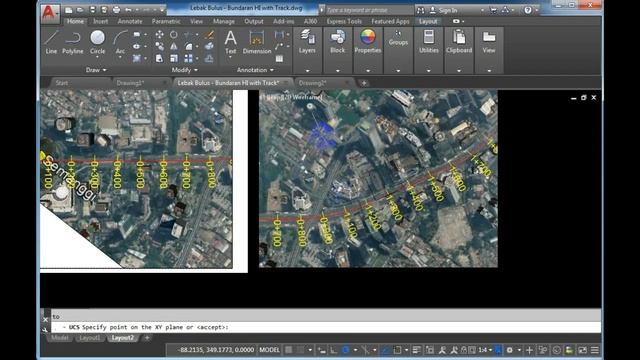Screen dimensions: 640x360
Task: Open viewport scale 1:4 dropdown
Action: click(x=485, y=350)
